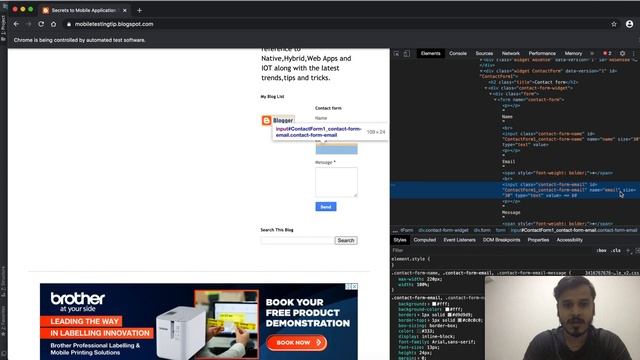Select the h2 Contact form title node
640x360 pixels.
coord(533,82)
